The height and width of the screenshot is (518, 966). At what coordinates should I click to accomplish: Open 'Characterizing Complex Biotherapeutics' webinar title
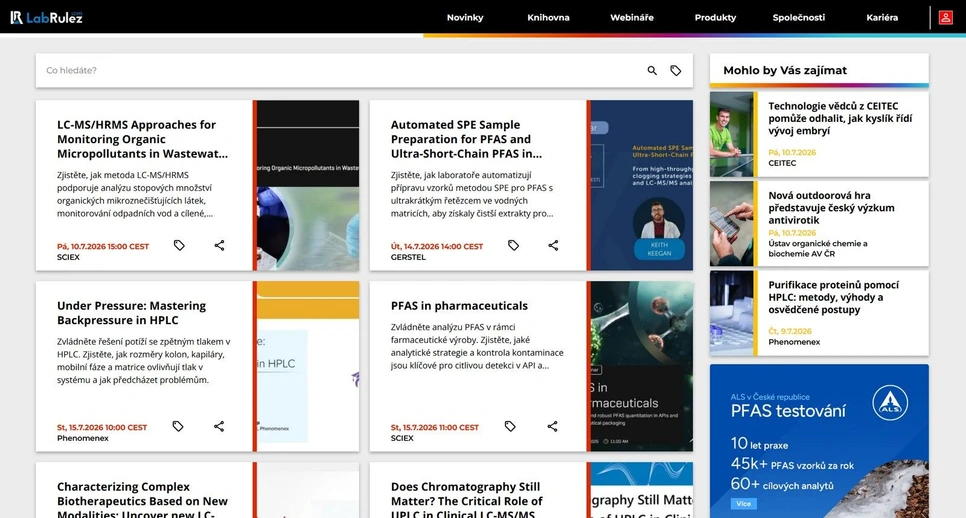click(x=142, y=500)
